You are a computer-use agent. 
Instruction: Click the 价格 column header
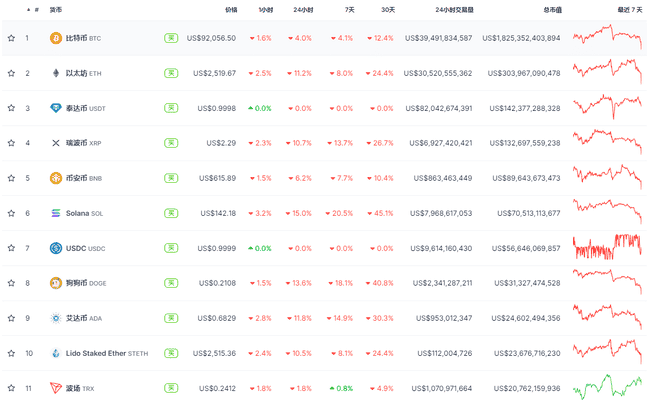tap(231, 9)
